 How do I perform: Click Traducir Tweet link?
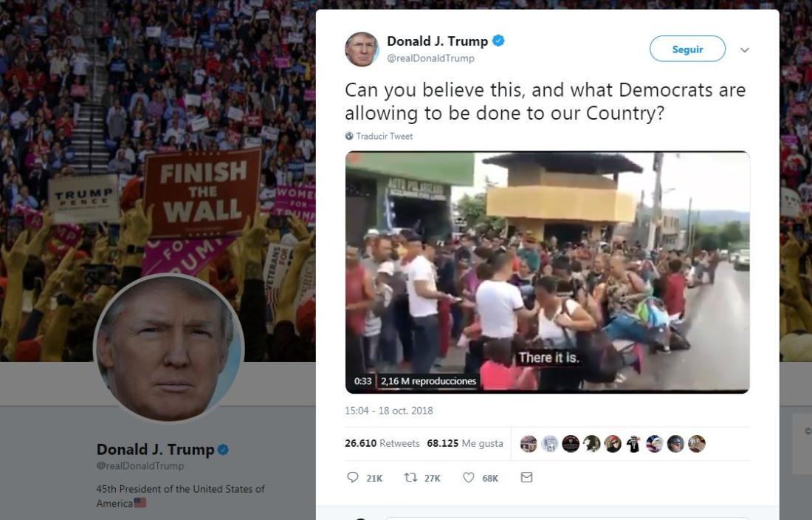(385, 136)
